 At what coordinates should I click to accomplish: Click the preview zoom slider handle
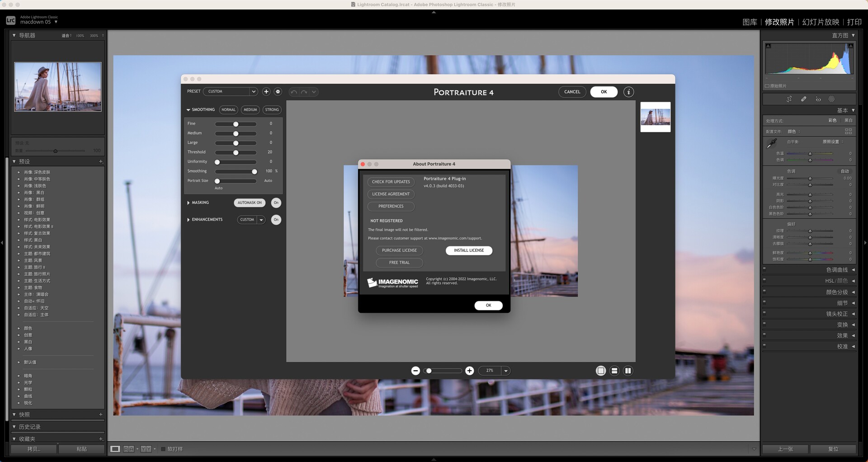[x=429, y=371]
